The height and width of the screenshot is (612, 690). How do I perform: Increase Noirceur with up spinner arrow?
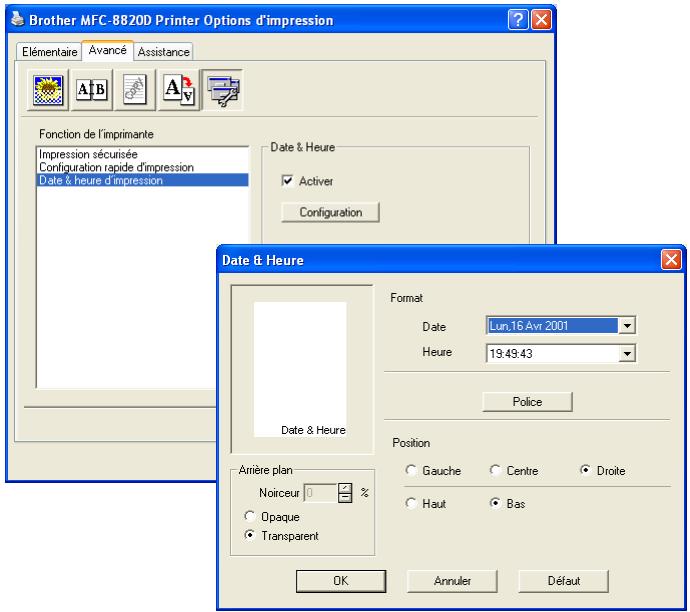tap(345, 488)
